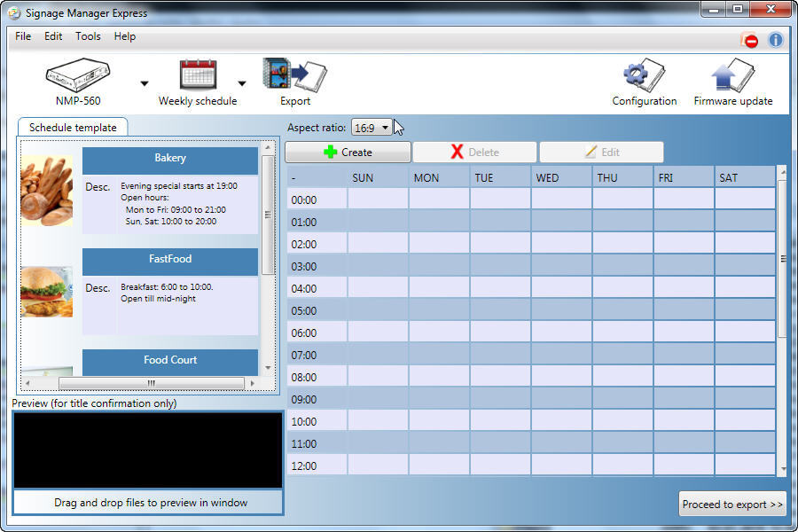Switch to the Schedule template tab
This screenshot has width=798, height=532.
[73, 127]
